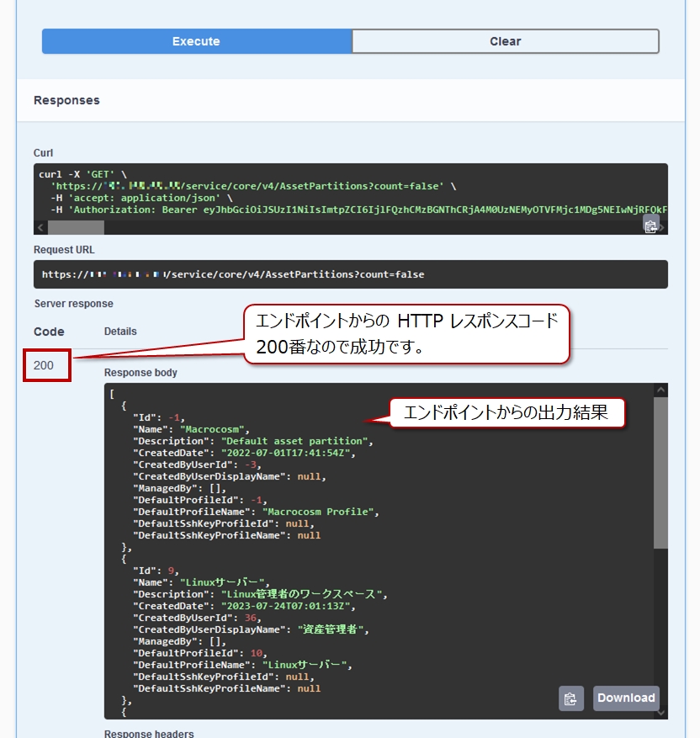Click the "Curl" label
The image size is (700, 738).
point(43,153)
